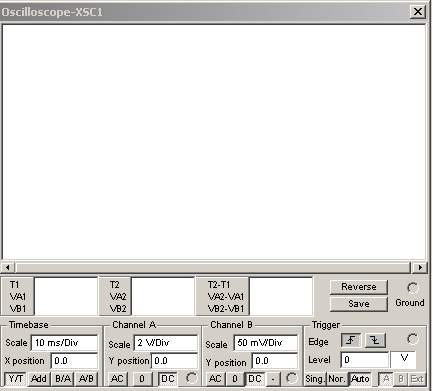The width and height of the screenshot is (433, 391).
Task: Select rising edge trigger icon
Action: tap(351, 340)
